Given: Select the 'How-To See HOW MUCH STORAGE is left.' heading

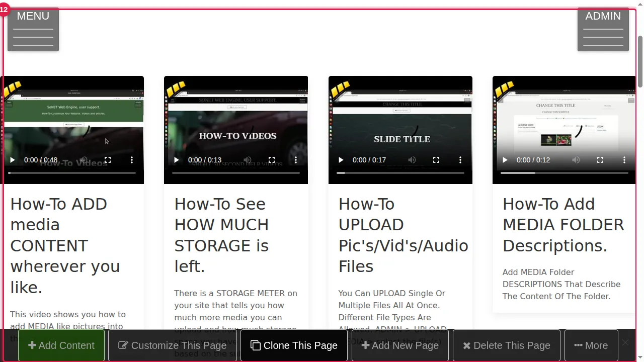Looking at the screenshot, I should tap(221, 235).
